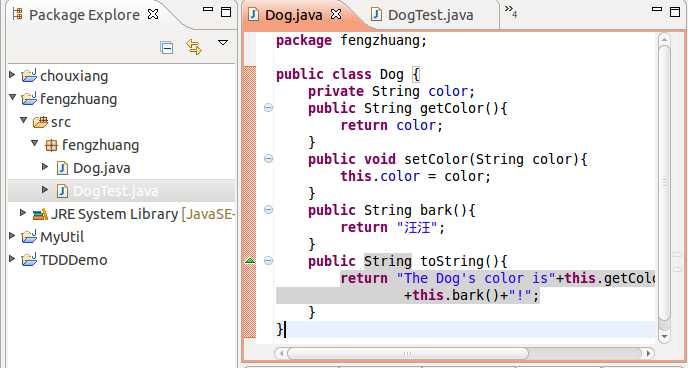Collapse the fengzhuang package node

[x=35, y=143]
